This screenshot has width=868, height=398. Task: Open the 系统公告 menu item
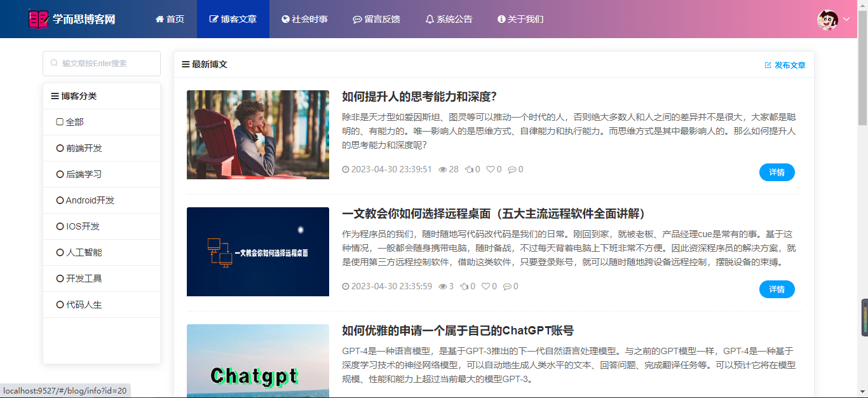[449, 19]
